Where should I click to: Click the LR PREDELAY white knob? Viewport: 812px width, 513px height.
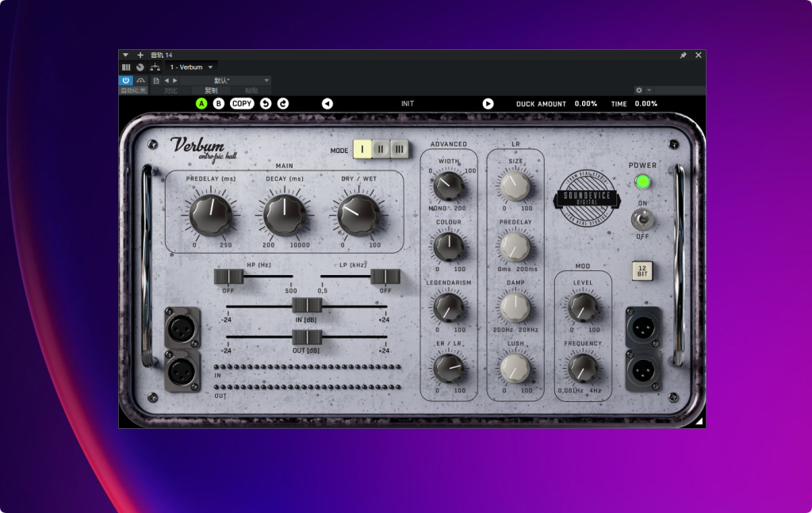pos(515,247)
